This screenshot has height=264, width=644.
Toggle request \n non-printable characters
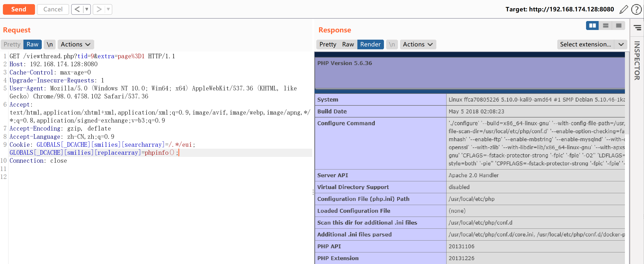click(x=50, y=44)
